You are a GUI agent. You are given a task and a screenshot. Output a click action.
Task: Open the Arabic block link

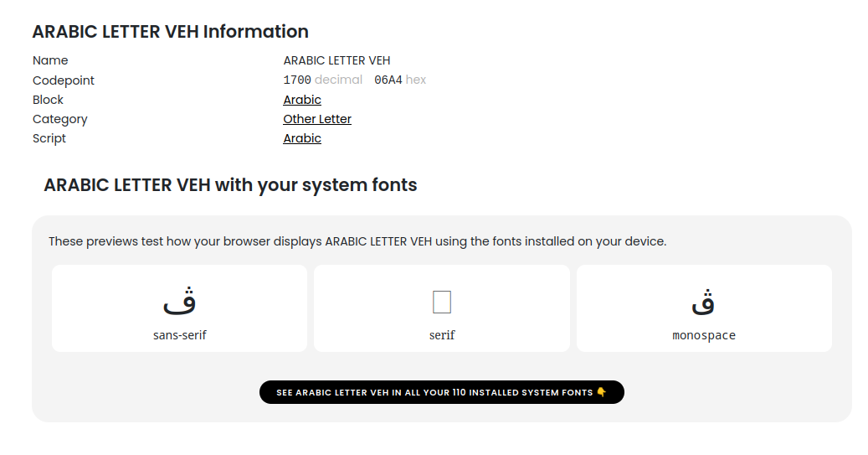click(301, 100)
